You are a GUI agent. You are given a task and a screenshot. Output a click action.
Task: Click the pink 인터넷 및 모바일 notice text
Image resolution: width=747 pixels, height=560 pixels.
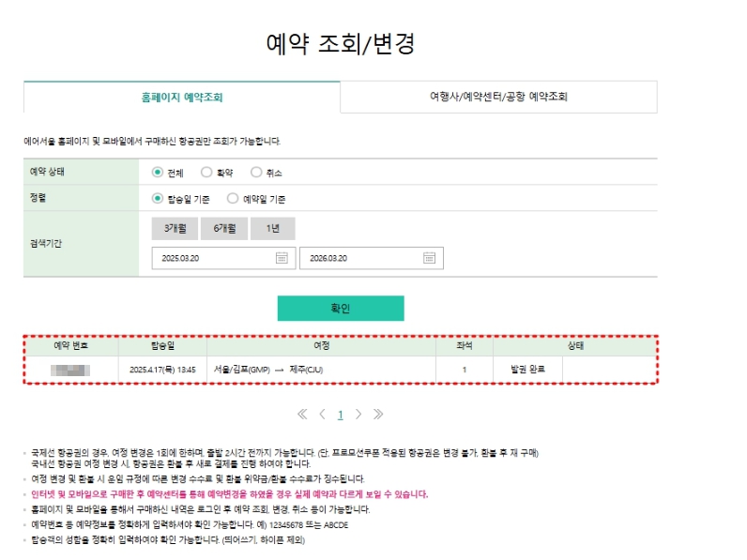[230, 494]
